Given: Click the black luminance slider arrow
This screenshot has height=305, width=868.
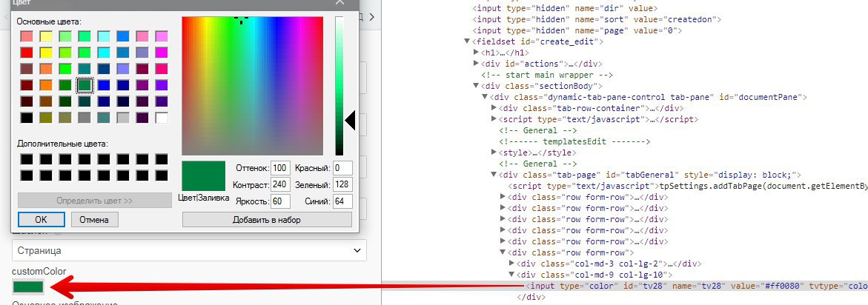Looking at the screenshot, I should [x=350, y=120].
